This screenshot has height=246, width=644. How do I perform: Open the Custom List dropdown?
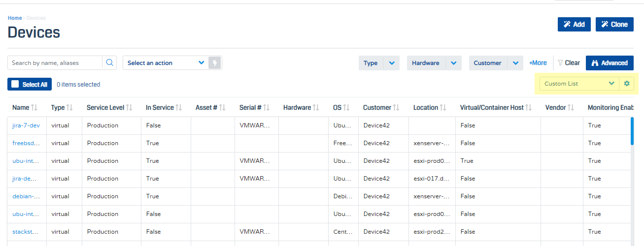tap(579, 84)
